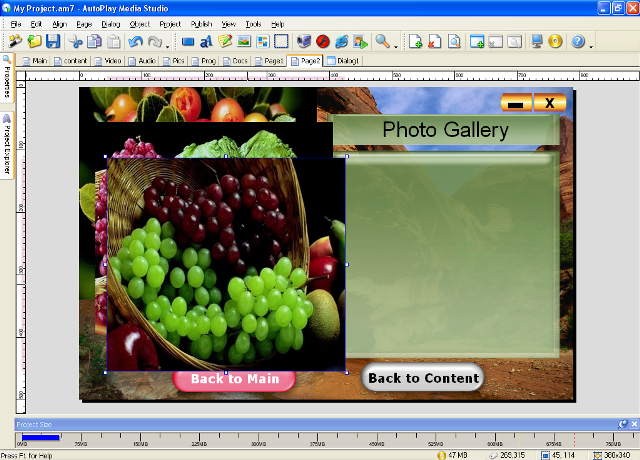The width and height of the screenshot is (640, 460).
Task: Open the Object menu
Action: tap(140, 23)
